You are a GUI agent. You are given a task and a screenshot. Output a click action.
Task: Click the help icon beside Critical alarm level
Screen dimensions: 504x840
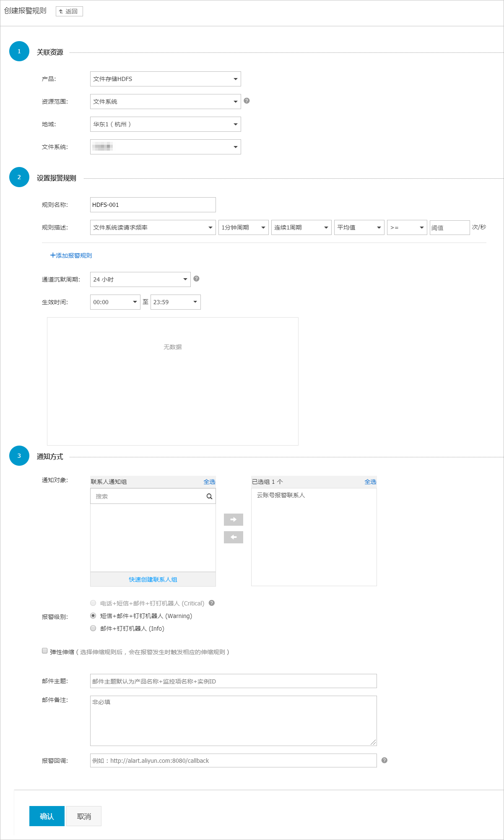[212, 603]
